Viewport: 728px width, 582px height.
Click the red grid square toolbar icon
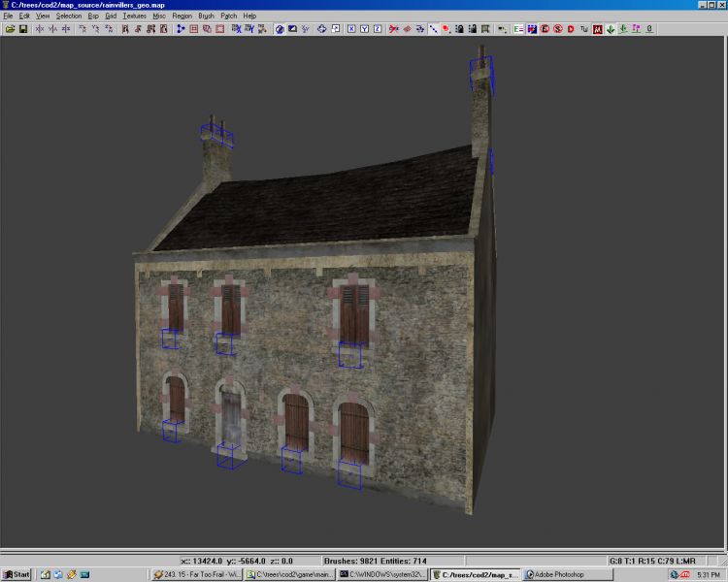pos(193,29)
